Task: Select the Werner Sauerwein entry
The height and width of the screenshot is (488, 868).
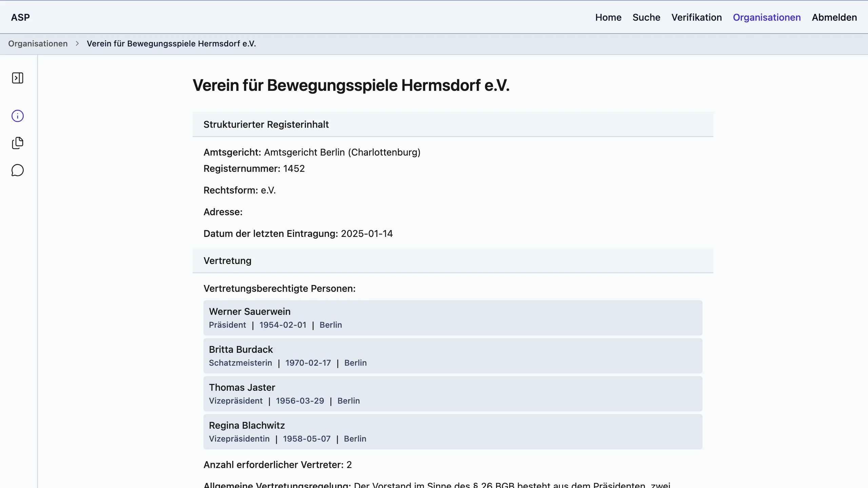Action: point(453,318)
